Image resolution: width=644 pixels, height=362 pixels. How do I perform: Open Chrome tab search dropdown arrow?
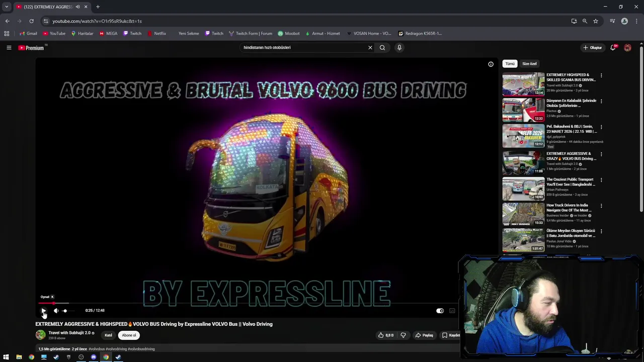[7, 7]
